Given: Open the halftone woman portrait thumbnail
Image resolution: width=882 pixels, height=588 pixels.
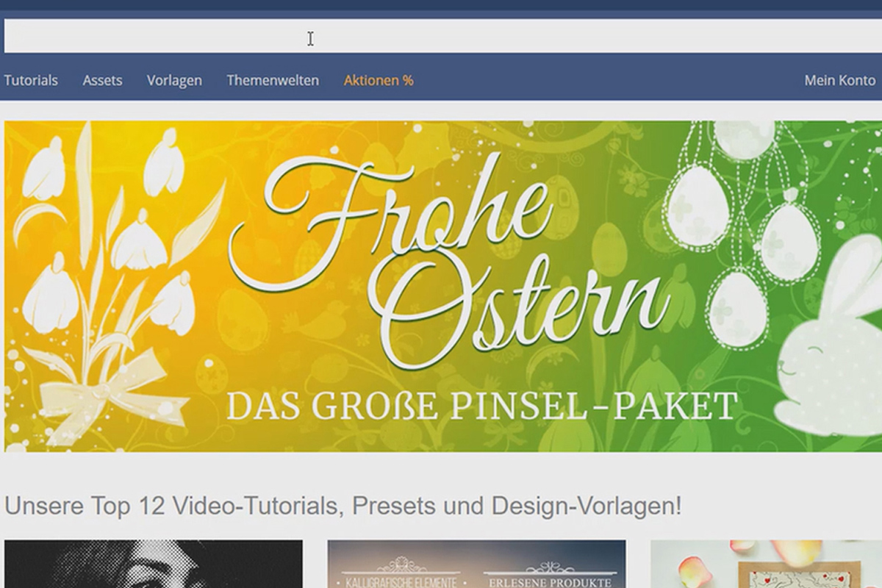Looking at the screenshot, I should click(153, 564).
